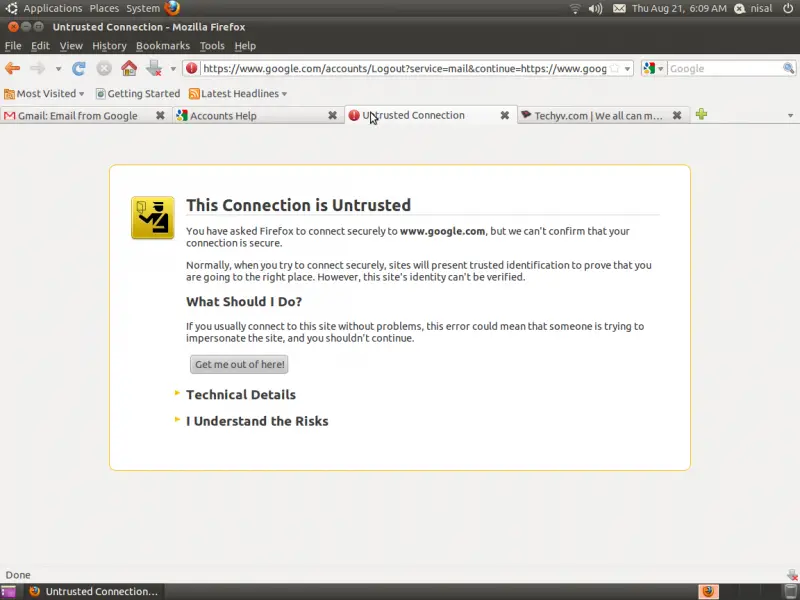Screen dimensions: 800x600
Task: Open the Bookmarks menu
Action: 163,46
